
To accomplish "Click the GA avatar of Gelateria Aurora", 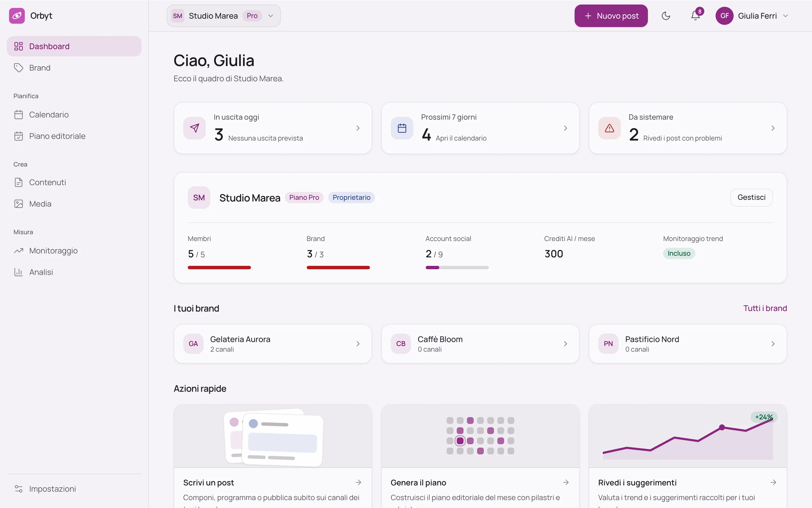I will pyautogui.click(x=193, y=344).
